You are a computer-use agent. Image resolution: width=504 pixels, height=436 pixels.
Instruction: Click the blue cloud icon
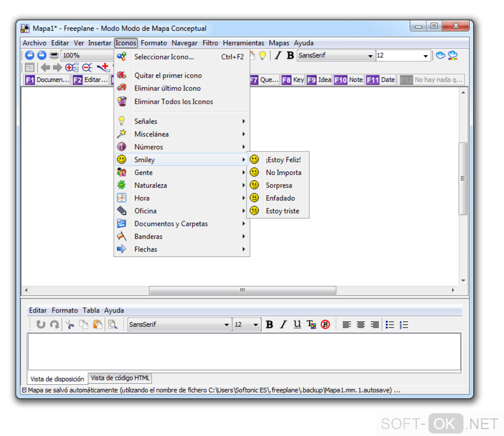coord(440,55)
